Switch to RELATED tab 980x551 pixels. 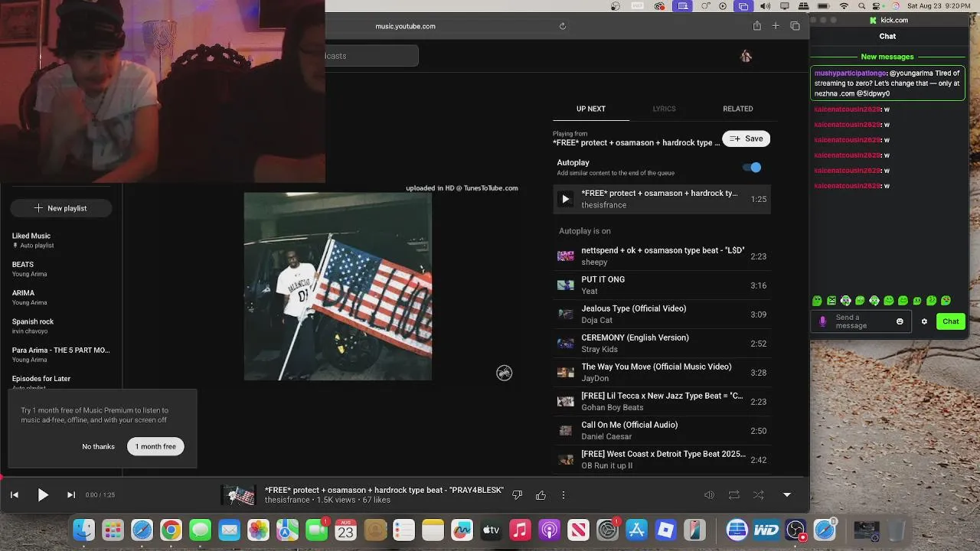click(x=738, y=109)
